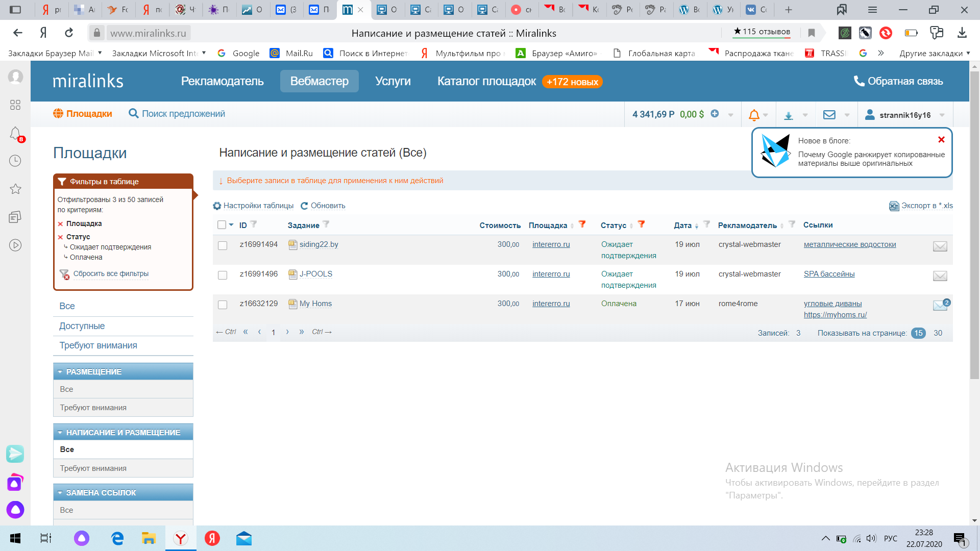Tick the select-all checkbox in table header

[222, 225]
